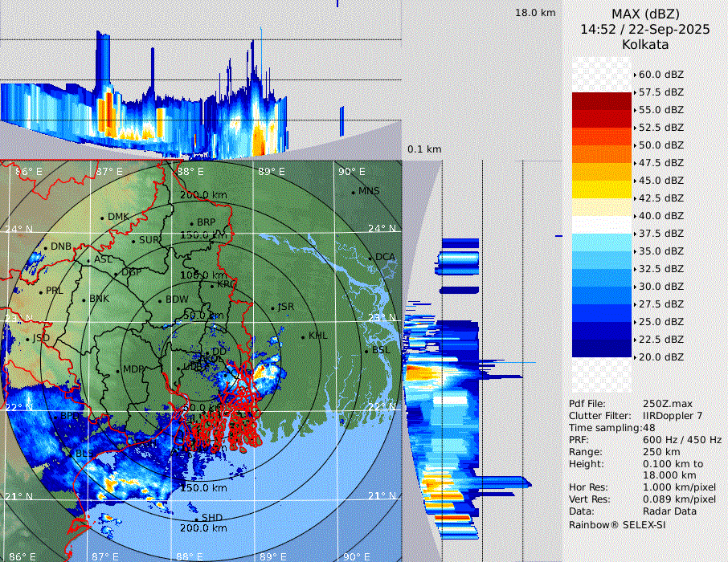Pick the KHL station point
The image size is (728, 562).
303,336
